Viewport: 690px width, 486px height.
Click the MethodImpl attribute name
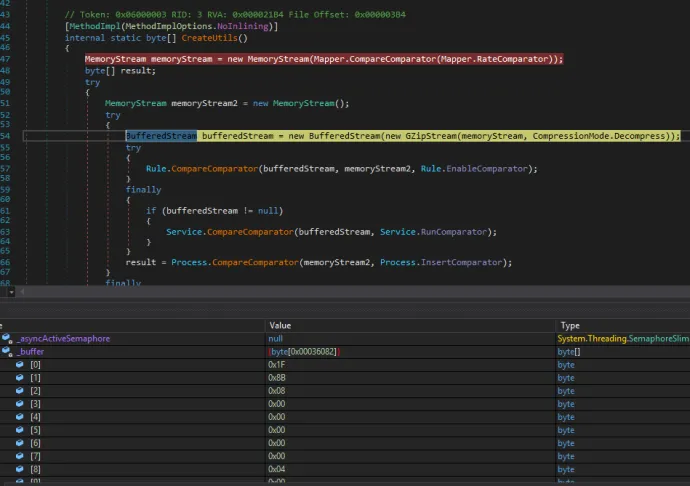point(95,26)
